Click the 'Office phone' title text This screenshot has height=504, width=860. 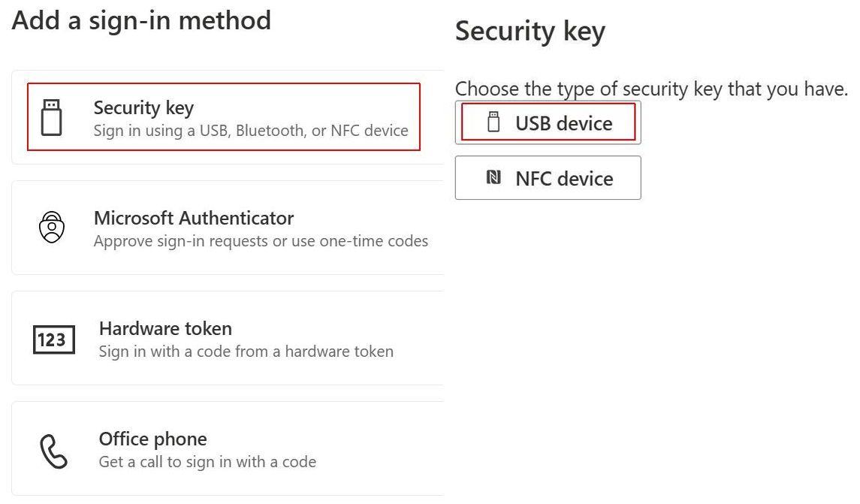[x=153, y=439]
